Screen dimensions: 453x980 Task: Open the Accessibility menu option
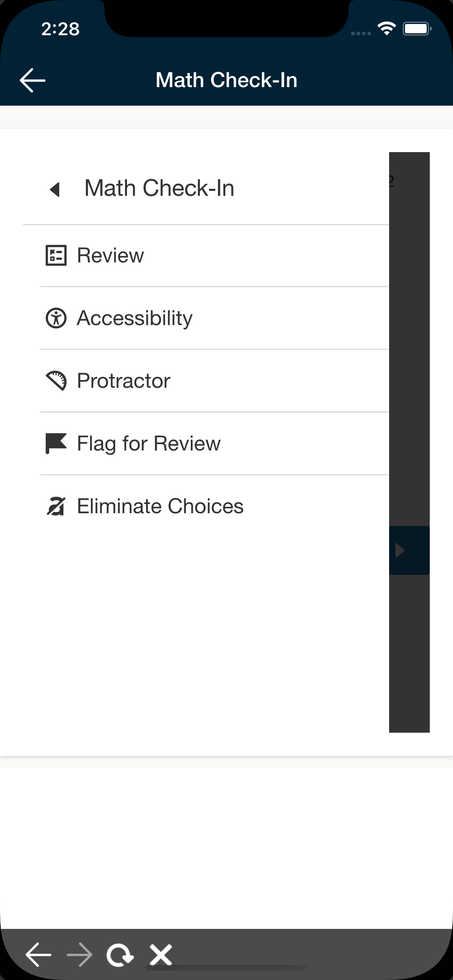[x=135, y=318]
